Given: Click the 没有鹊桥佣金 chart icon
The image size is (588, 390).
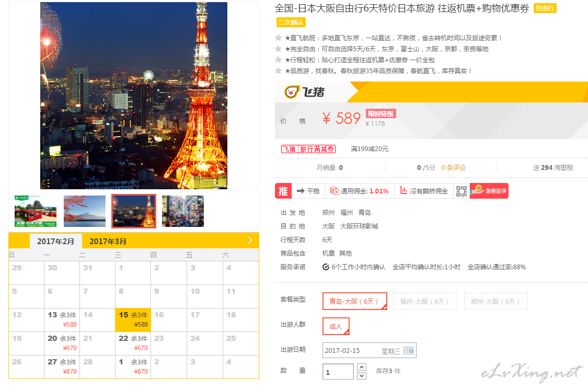Looking at the screenshot, I should (x=403, y=190).
